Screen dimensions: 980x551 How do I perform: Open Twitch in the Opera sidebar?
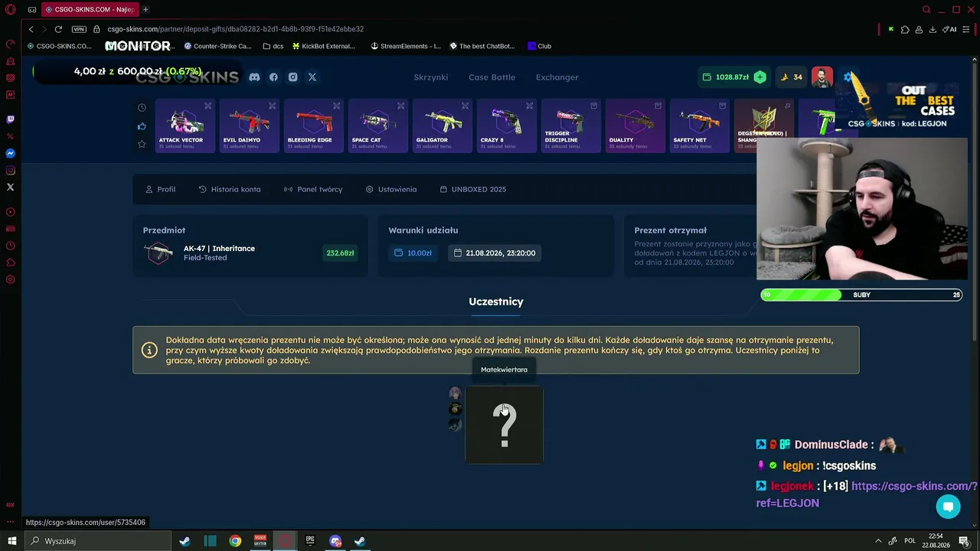point(10,119)
